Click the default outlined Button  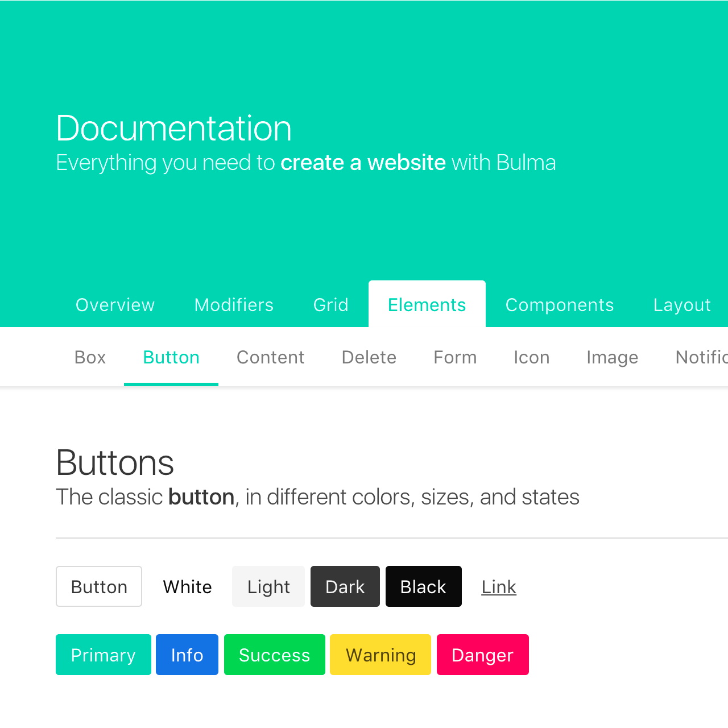pyautogui.click(x=99, y=586)
